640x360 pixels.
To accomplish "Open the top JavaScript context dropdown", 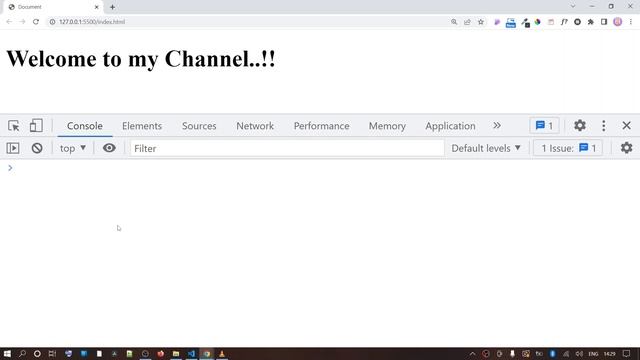I will 73,148.
